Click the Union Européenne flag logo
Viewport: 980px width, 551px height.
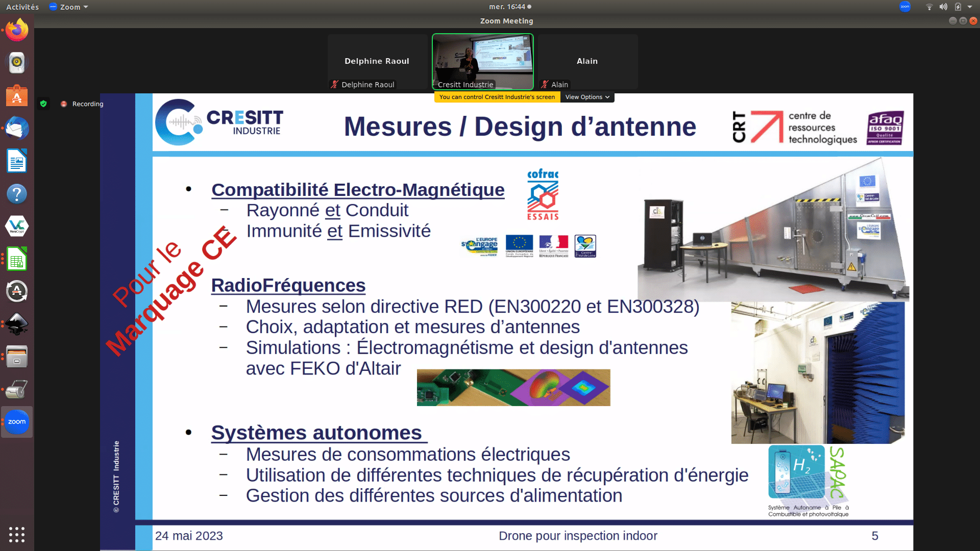[x=519, y=246]
